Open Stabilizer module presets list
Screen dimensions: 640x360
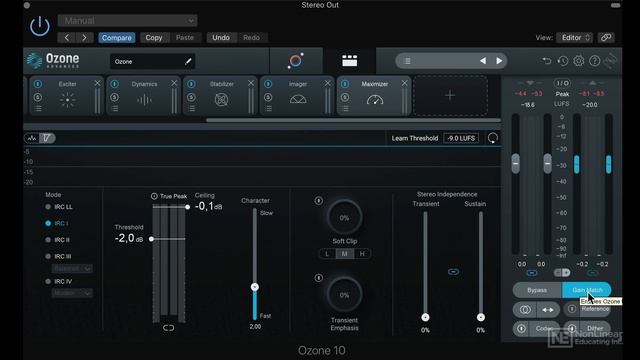click(191, 109)
